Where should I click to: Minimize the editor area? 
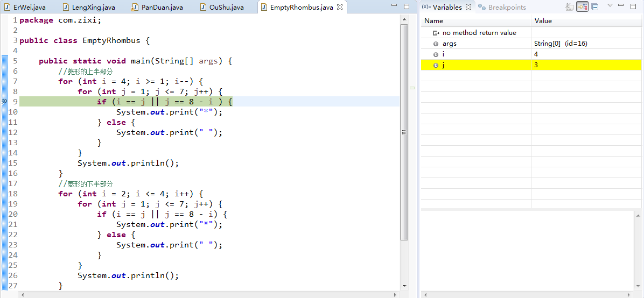394,6
